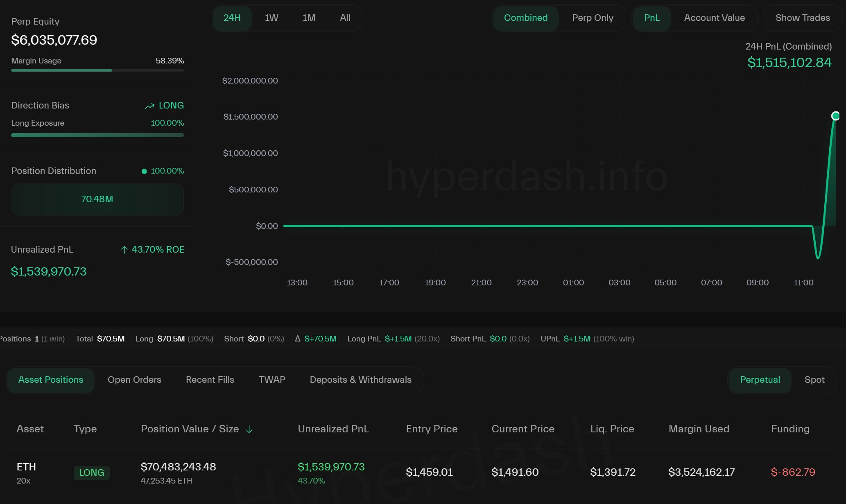Switch to Perp Only mode

(x=593, y=18)
